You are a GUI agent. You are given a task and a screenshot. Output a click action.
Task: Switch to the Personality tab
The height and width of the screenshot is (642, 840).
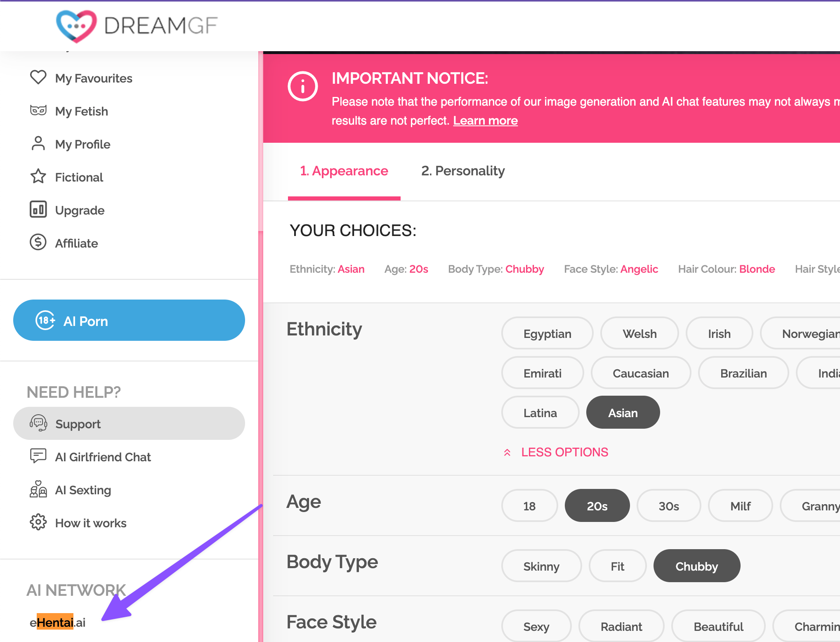[462, 171]
